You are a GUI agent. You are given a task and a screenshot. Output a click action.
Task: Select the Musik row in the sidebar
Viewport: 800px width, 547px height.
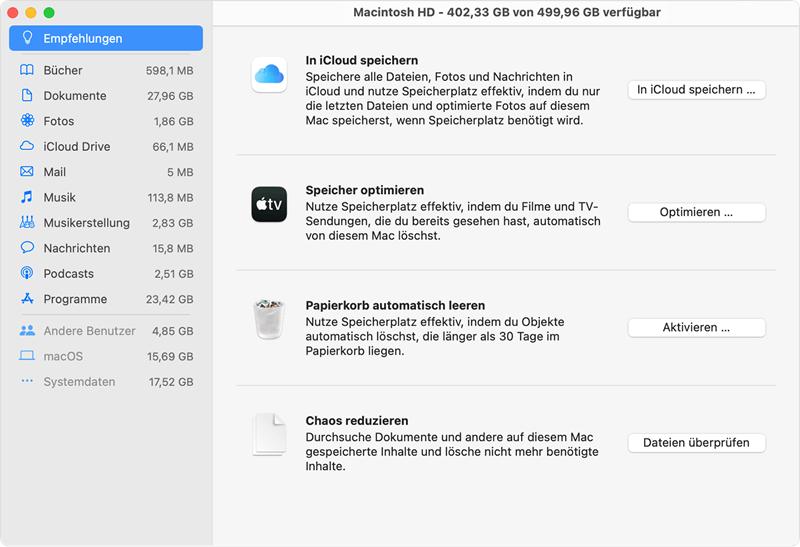pos(106,197)
